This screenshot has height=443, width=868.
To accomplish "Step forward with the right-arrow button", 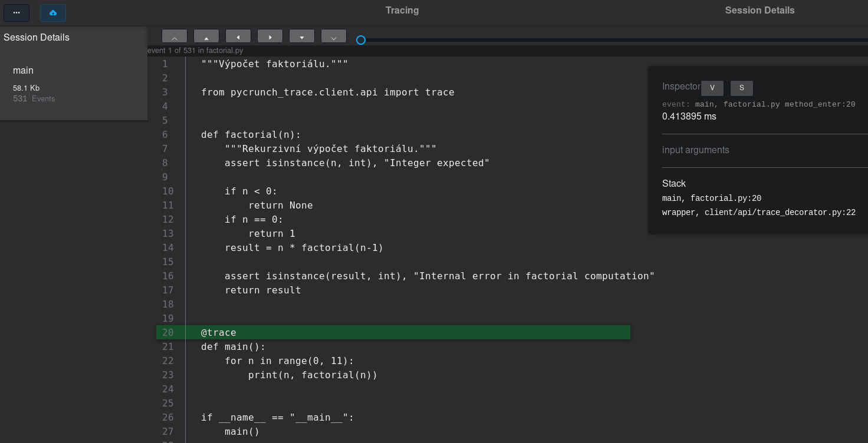I will click(x=270, y=37).
